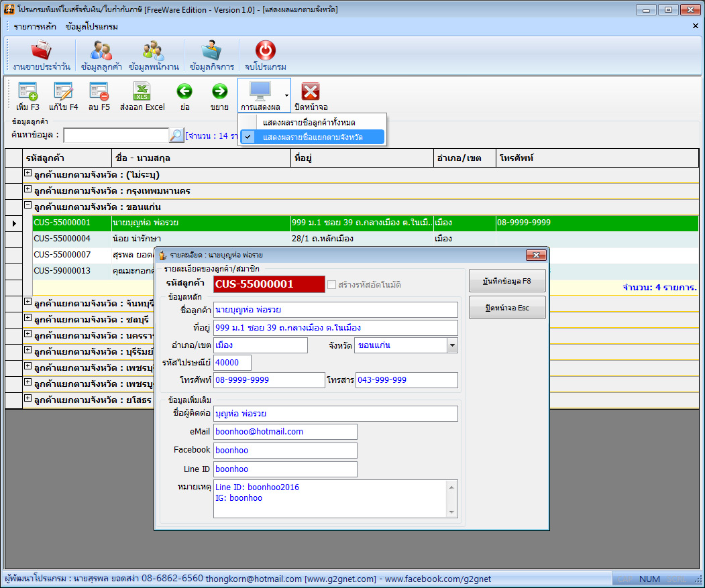Screen dimensions: 705x588
Task: Open program info menu (ข้อมูลโปรแกรม)
Action: (92, 27)
